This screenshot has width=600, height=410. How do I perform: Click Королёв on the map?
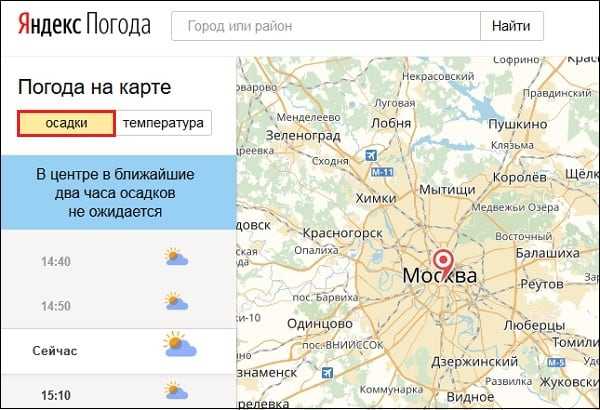pyautogui.click(x=520, y=177)
